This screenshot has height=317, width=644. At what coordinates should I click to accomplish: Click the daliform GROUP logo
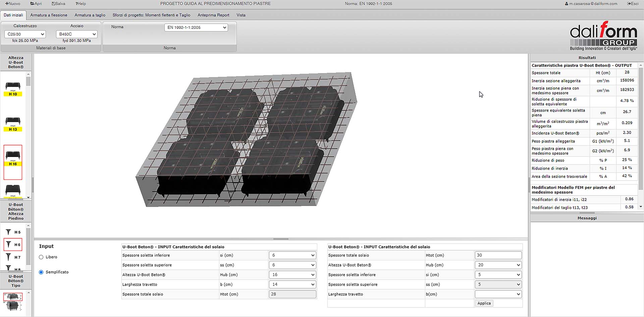603,36
